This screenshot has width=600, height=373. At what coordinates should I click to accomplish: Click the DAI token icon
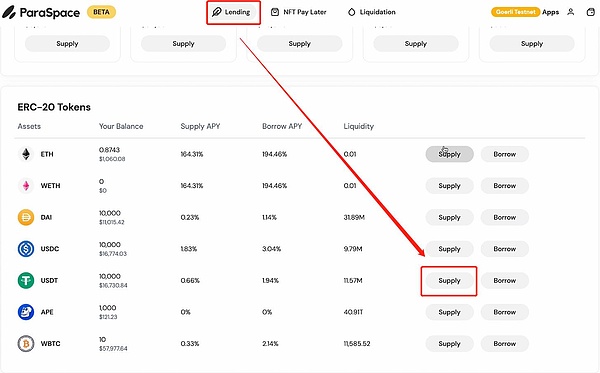click(26, 217)
